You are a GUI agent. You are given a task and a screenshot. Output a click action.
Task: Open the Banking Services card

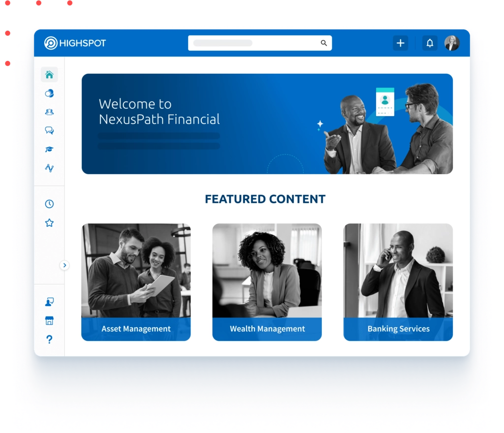tap(398, 282)
